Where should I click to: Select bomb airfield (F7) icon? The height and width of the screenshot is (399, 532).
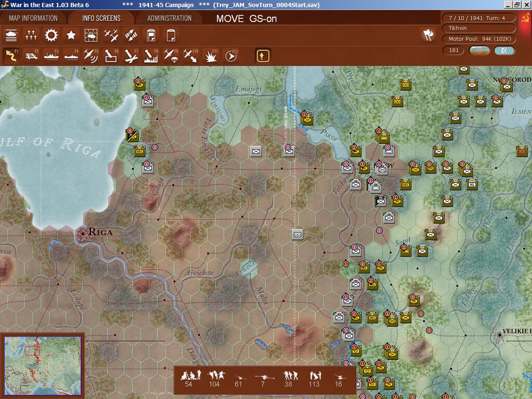pyautogui.click(x=131, y=56)
